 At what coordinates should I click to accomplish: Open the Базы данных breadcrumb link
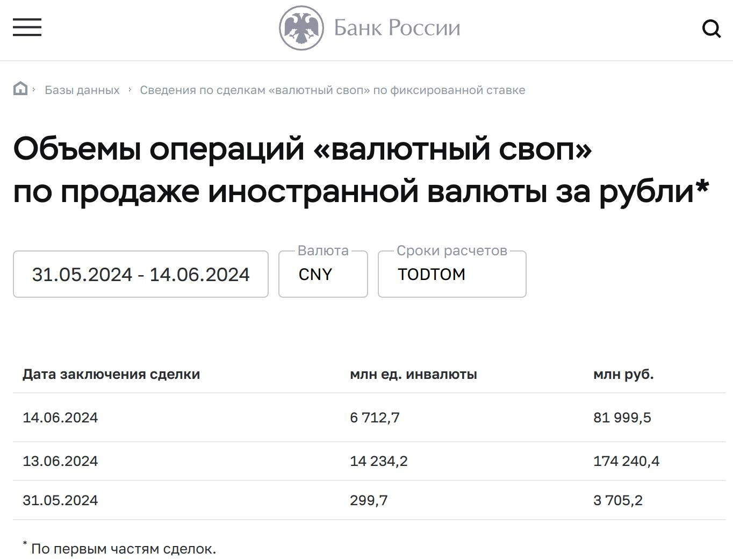(82, 90)
